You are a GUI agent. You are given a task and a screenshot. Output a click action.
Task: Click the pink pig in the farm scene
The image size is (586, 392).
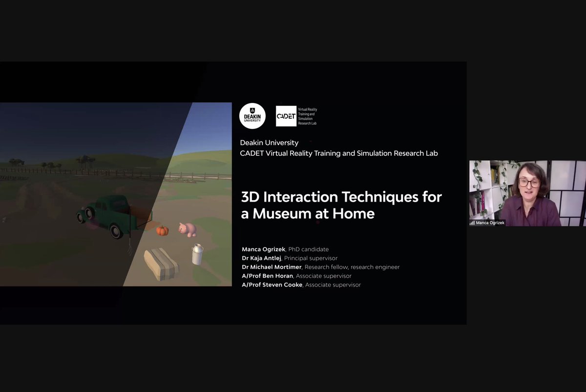point(187,229)
